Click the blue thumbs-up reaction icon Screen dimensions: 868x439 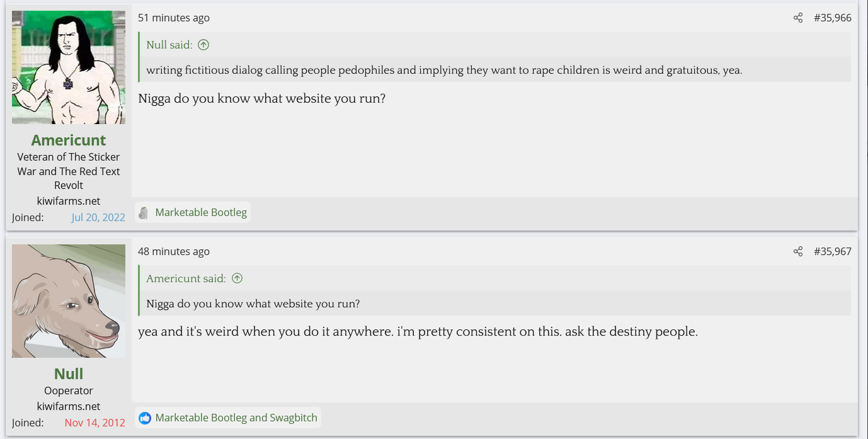pyautogui.click(x=145, y=418)
